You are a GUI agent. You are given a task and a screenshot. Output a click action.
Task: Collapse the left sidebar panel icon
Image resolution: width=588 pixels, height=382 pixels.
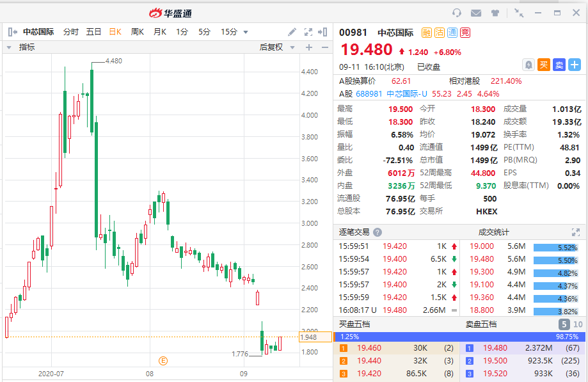tap(12, 32)
